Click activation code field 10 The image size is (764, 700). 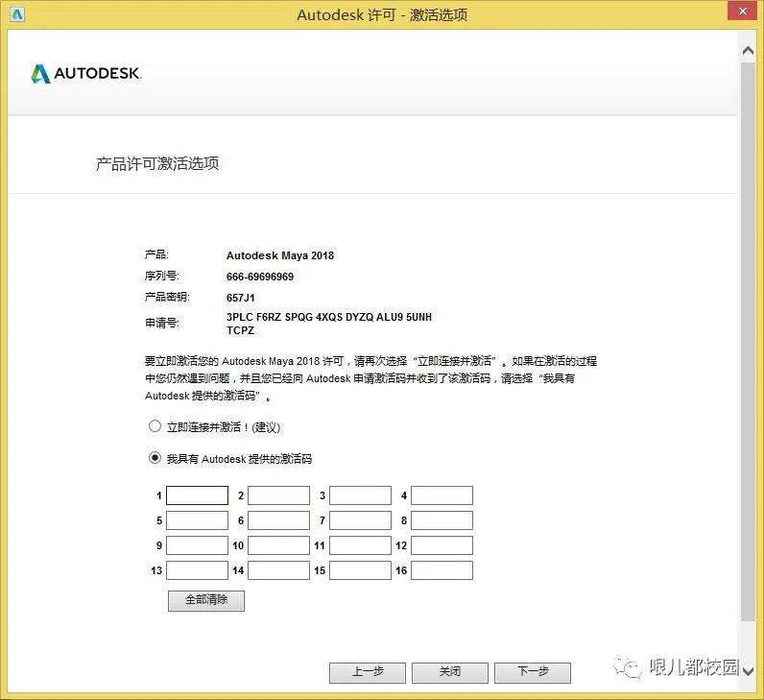point(278,545)
